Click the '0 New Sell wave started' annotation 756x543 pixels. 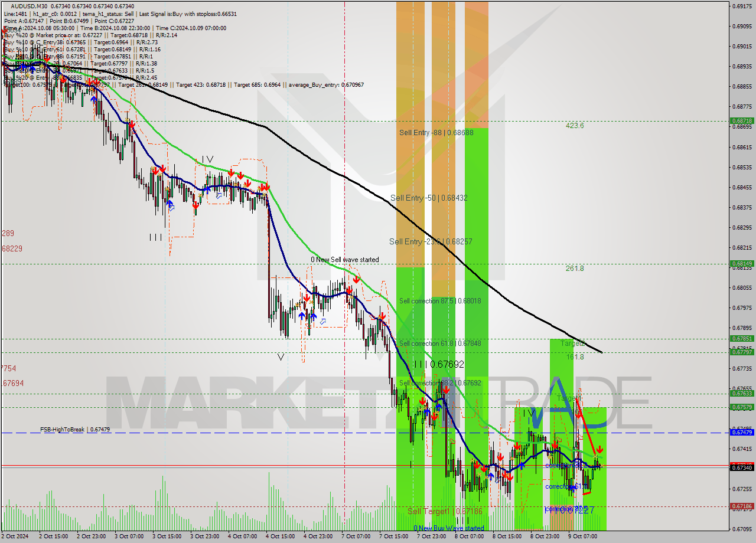tap(345, 260)
